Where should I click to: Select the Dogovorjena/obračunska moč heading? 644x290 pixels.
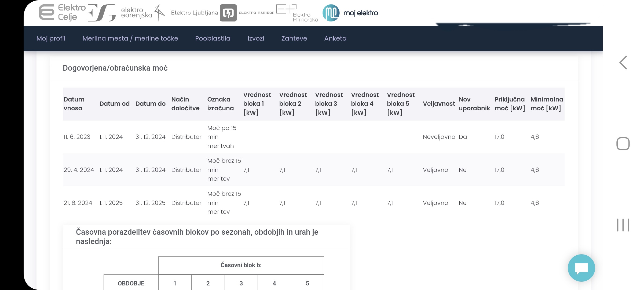point(115,68)
